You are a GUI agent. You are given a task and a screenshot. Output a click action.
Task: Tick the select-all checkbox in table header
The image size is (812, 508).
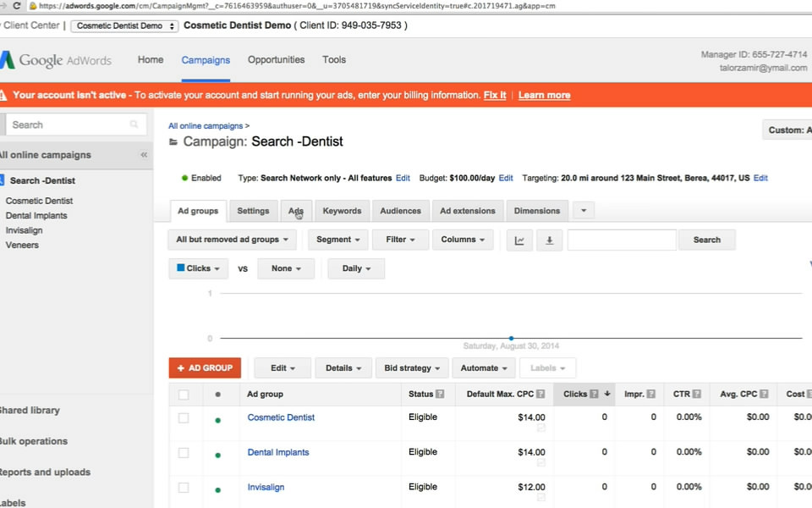[x=184, y=395]
